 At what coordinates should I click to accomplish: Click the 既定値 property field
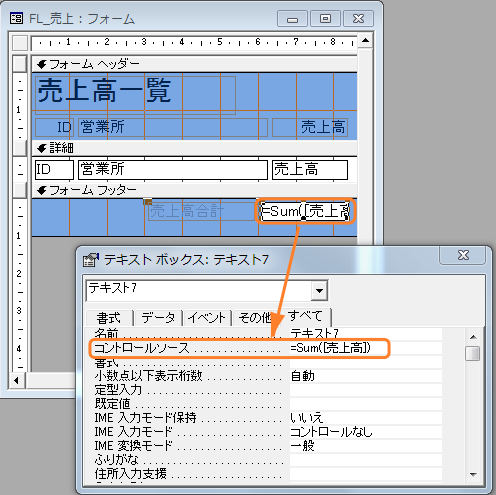pyautogui.click(x=366, y=404)
